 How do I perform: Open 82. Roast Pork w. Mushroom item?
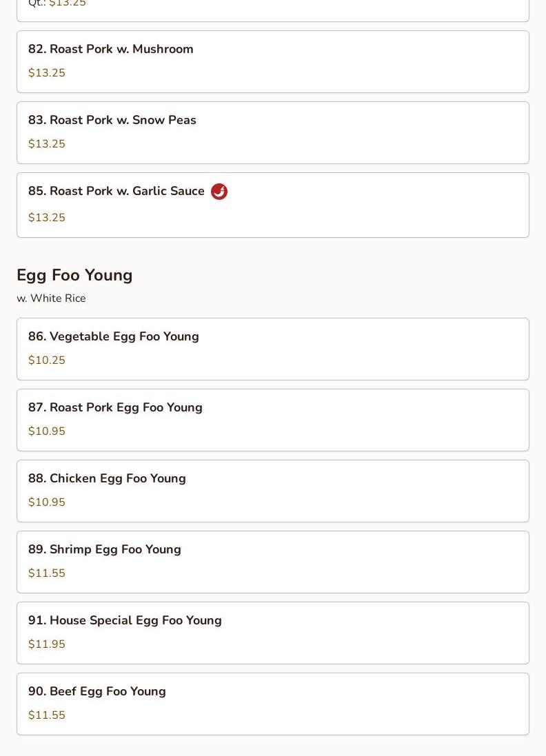point(111,50)
